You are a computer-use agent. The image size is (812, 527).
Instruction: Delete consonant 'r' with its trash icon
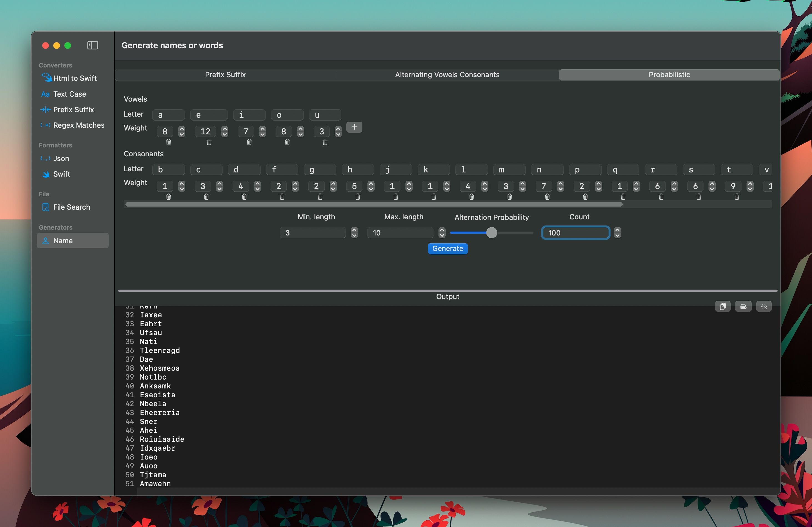[x=661, y=197]
